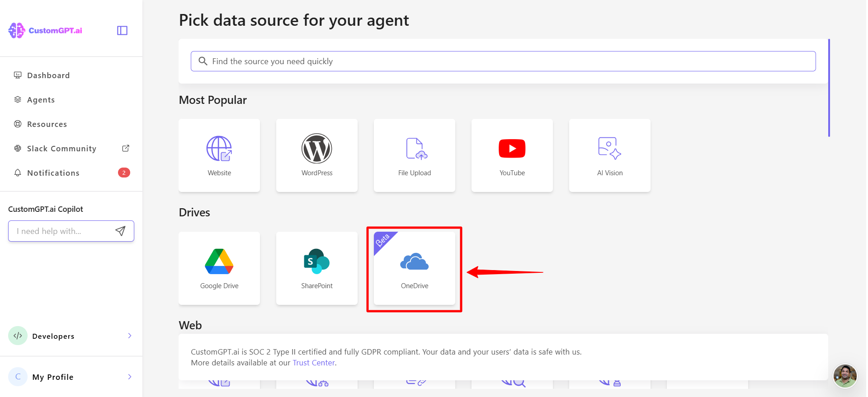Click the Agents layers icon
868x397 pixels.
coord(18,99)
